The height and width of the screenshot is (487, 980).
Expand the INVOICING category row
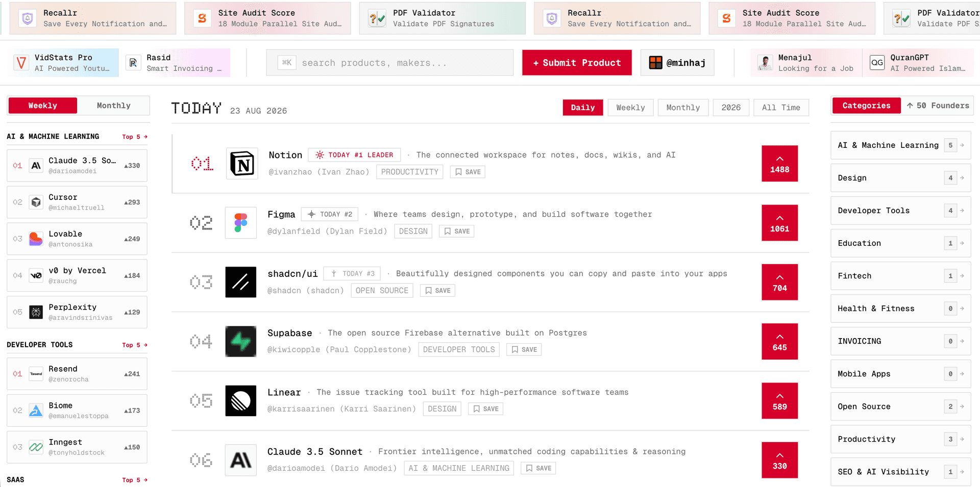[900, 341]
